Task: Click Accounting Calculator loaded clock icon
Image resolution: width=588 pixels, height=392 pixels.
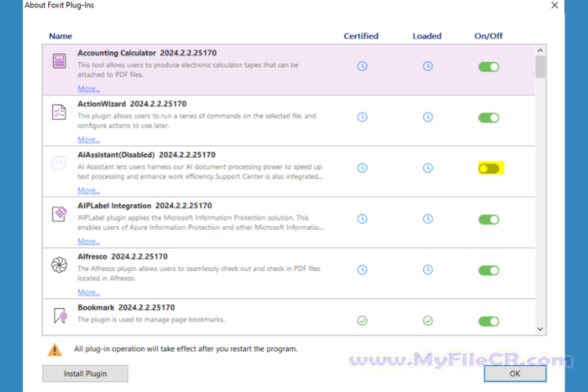Action: click(428, 66)
